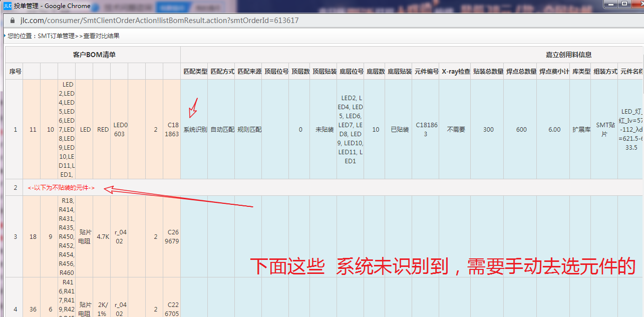
Task: Minimize the 投单管理 window
Action: (611, 4)
